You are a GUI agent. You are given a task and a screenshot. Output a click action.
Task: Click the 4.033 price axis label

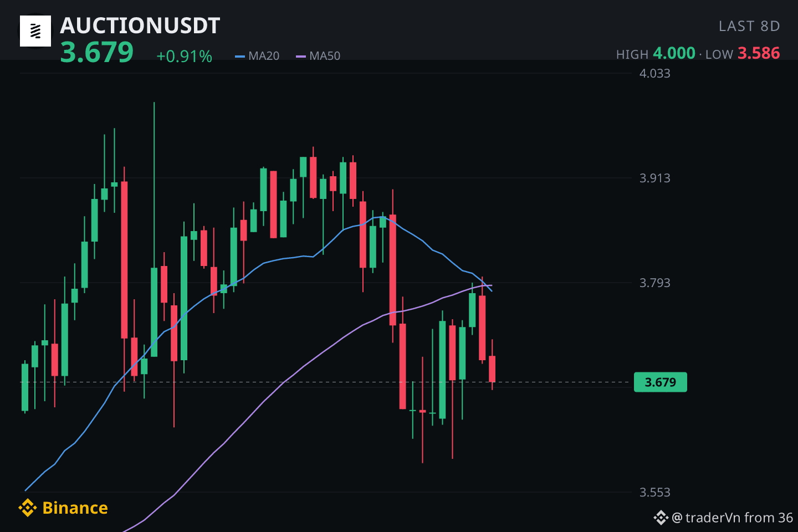(655, 74)
